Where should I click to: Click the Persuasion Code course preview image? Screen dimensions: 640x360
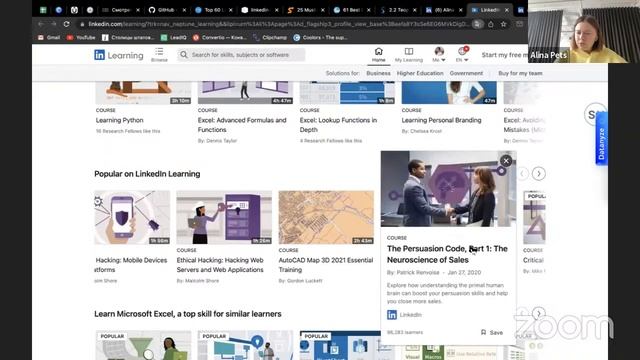click(448, 189)
